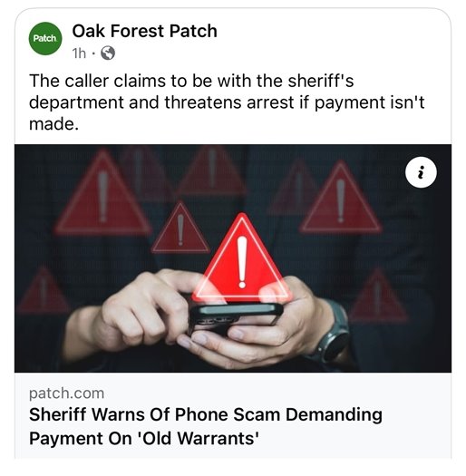Click the bright red warning triangle
The width and height of the screenshot is (466, 476).
coord(242,257)
